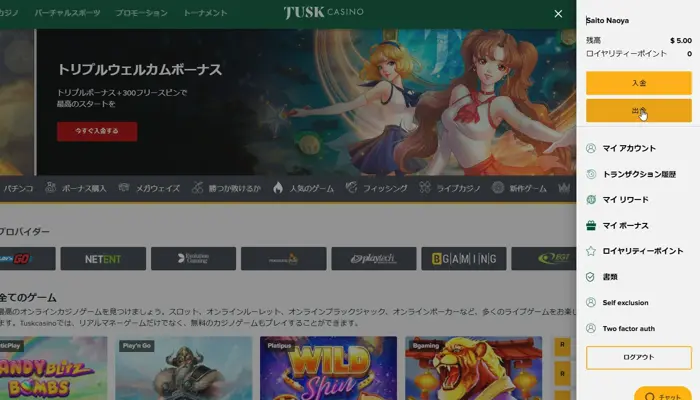Viewport: 700px width, 400px height.
Task: Click the popular games flame icon
Action: pyautogui.click(x=278, y=188)
